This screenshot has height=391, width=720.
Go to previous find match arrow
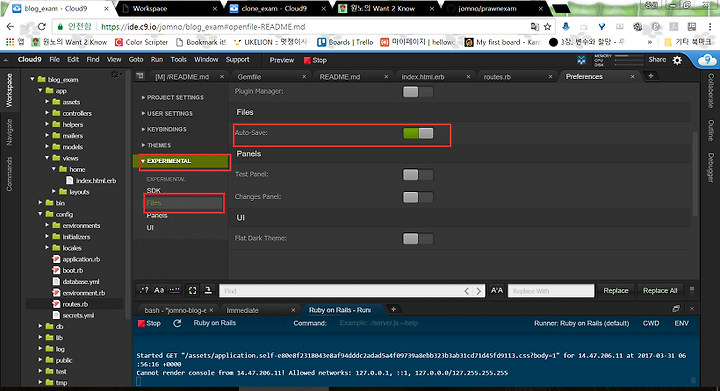click(467, 290)
